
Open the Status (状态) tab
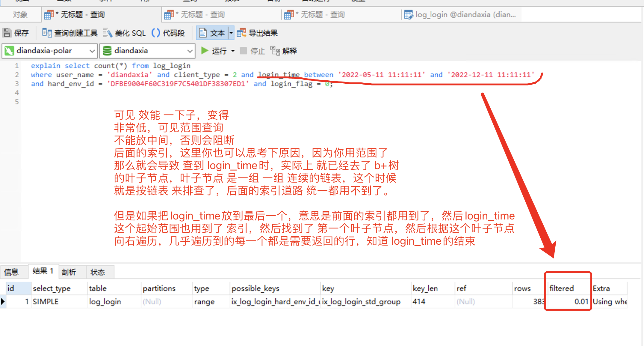(98, 272)
